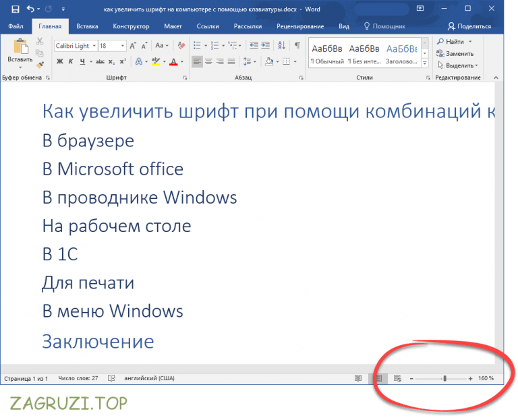Copy selection with copy icon
This screenshot has height=420, width=518.
click(x=40, y=53)
